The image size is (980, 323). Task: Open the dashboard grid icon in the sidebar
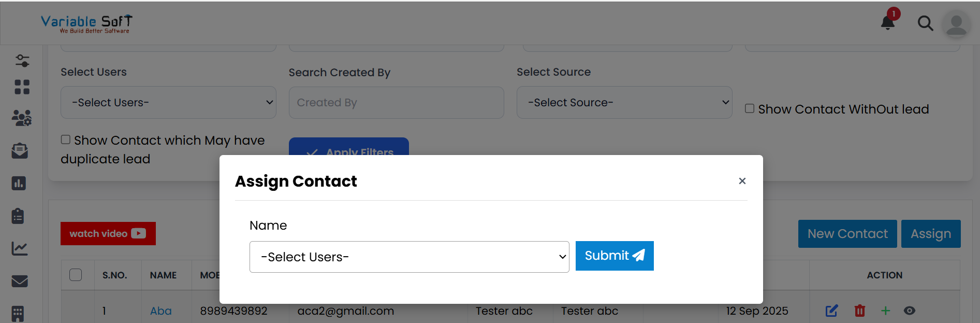coord(22,87)
